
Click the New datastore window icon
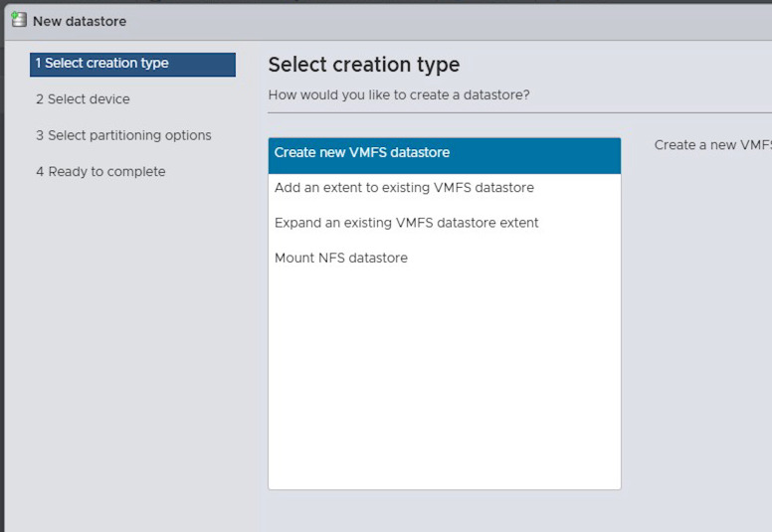19,20
